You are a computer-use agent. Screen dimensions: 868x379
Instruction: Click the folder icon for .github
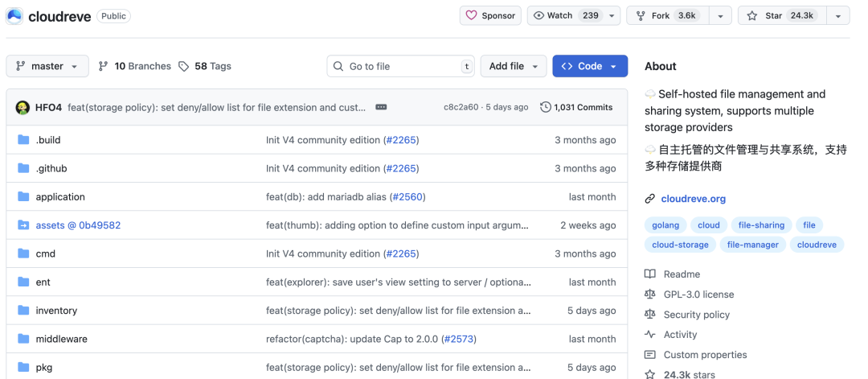23,168
